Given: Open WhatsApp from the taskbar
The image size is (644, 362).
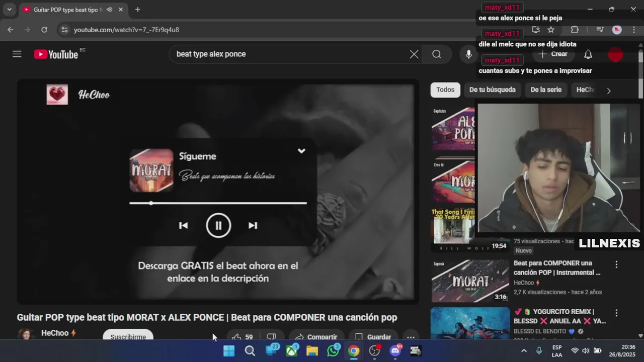Looking at the screenshot, I should tap(333, 351).
